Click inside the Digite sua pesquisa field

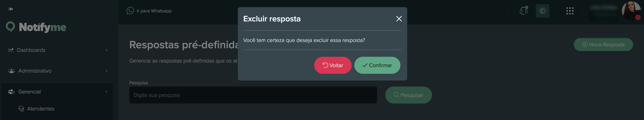253,95
